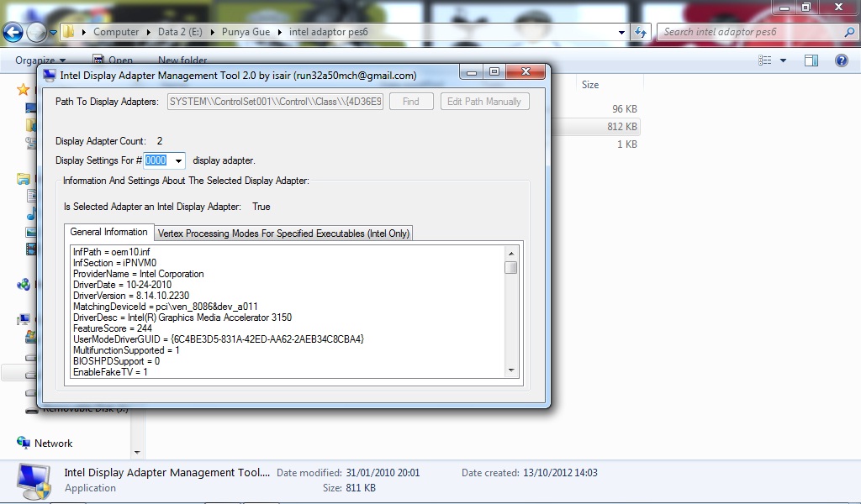Screen dimensions: 861x504
Task: Click ProviderName = Intel Corporation line
Action: coord(139,274)
